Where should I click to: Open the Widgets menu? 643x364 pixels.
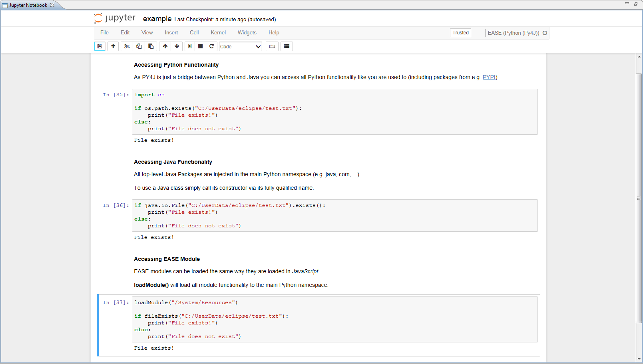click(x=247, y=33)
